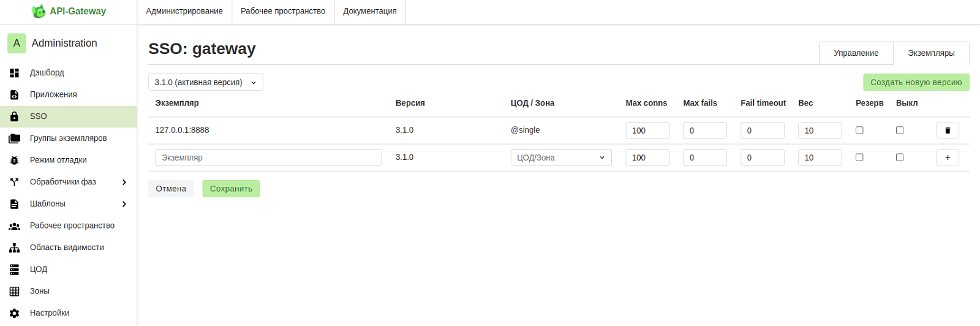Open the 3.1.0 active version dropdown
Screen dimensions: 980x326
coord(206,82)
